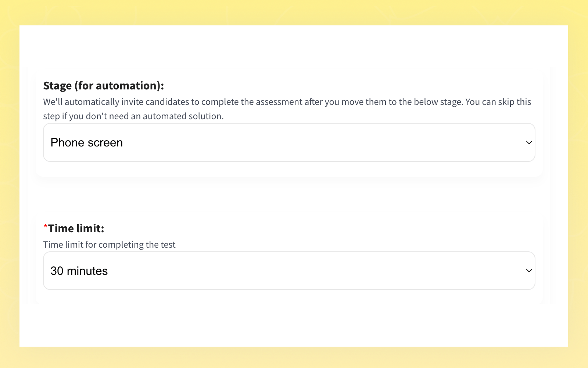
Task: Click inside the 30 minutes field
Action: point(220,270)
